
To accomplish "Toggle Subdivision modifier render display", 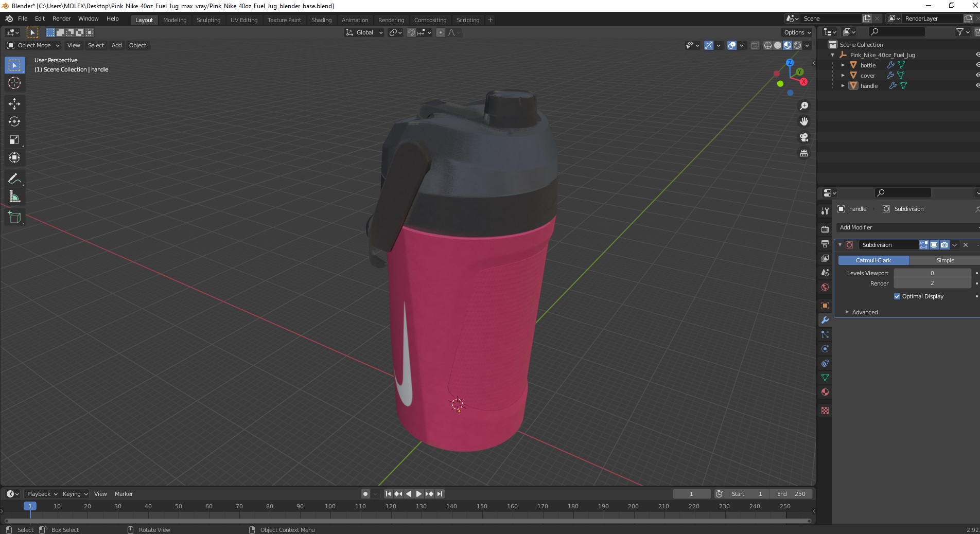I will pos(944,245).
